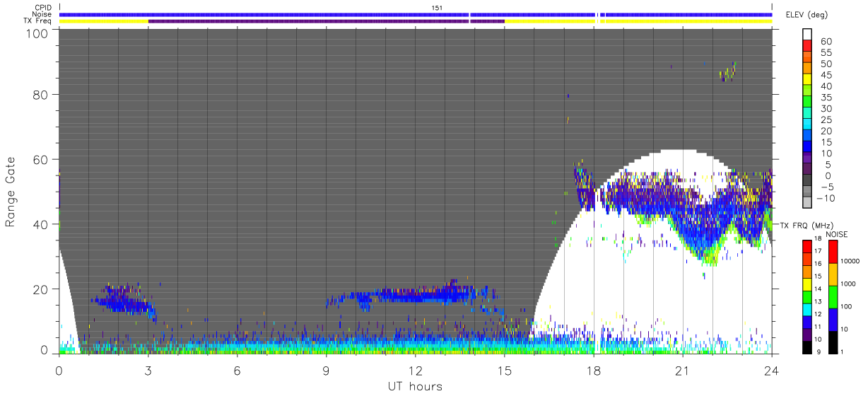Click the blue Noise bar at top

[x=416, y=14]
